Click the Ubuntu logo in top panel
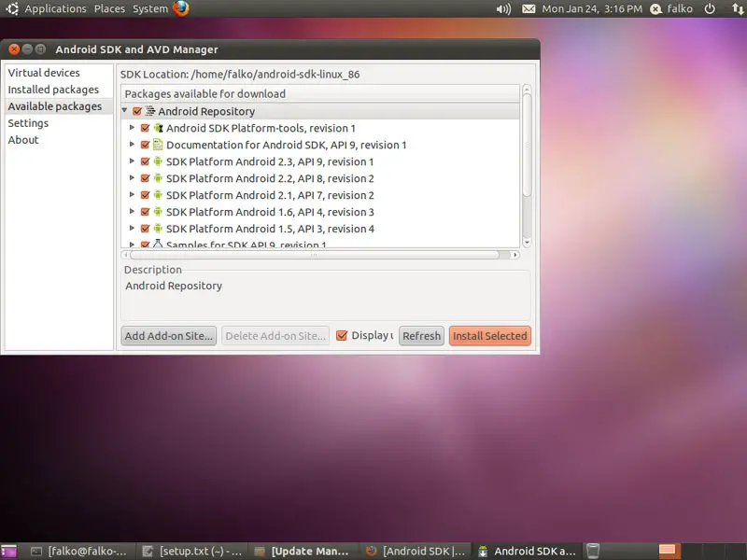This screenshot has height=560, width=747. coord(12,8)
